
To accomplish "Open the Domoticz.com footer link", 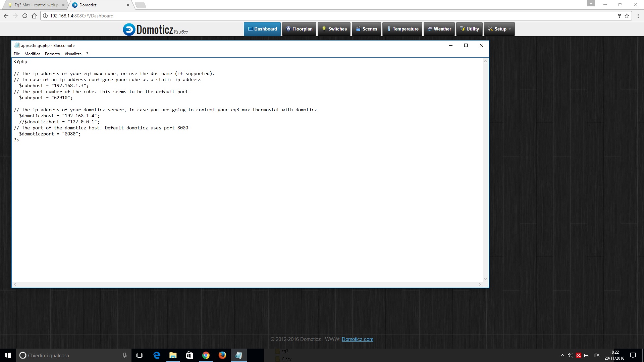I will pyautogui.click(x=357, y=339).
